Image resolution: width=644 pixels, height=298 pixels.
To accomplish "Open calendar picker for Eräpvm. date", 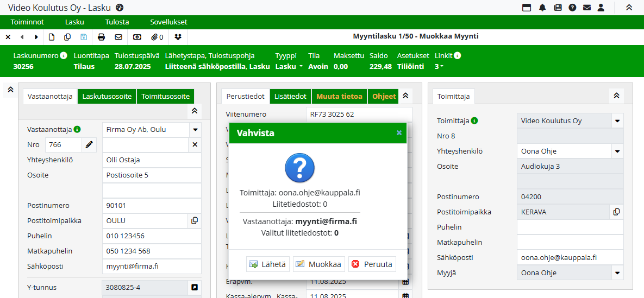I will pyautogui.click(x=405, y=282).
